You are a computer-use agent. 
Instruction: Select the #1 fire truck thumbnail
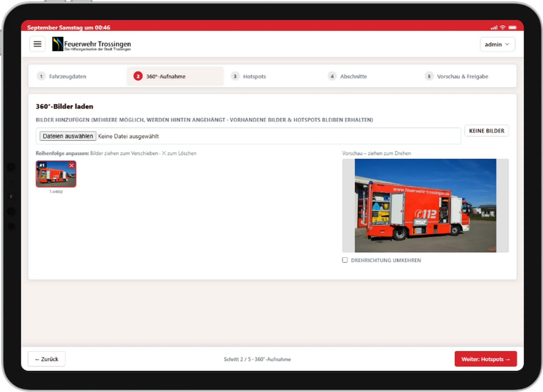pyautogui.click(x=56, y=174)
